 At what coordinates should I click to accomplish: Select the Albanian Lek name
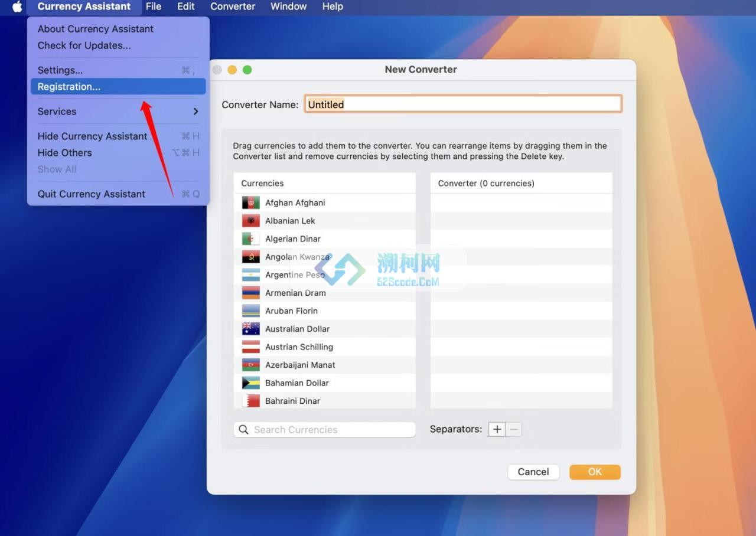(290, 221)
